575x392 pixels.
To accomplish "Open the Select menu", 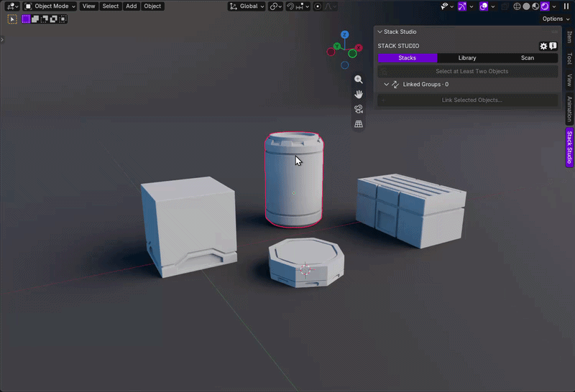I will pyautogui.click(x=111, y=6).
